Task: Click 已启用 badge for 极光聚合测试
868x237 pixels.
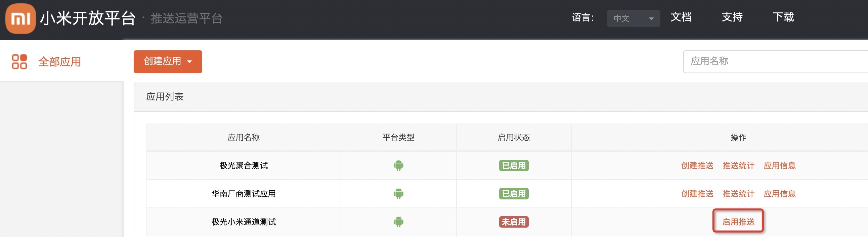Action: pos(514,165)
